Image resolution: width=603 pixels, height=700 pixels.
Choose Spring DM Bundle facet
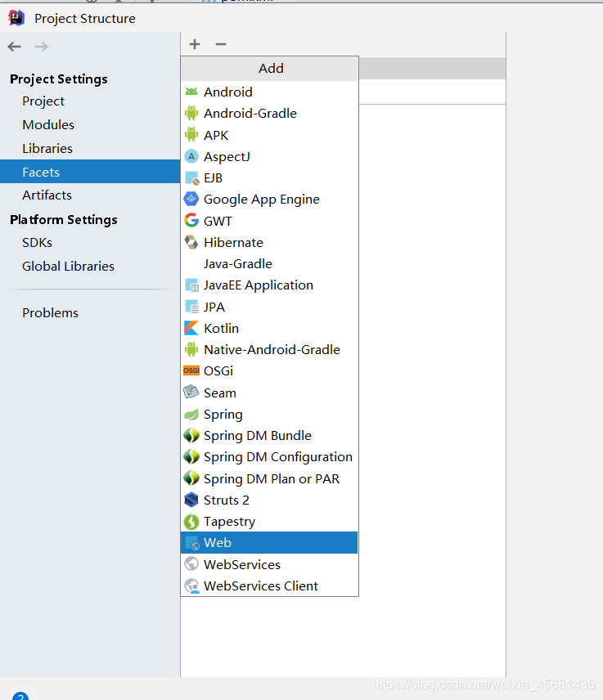coord(269,436)
